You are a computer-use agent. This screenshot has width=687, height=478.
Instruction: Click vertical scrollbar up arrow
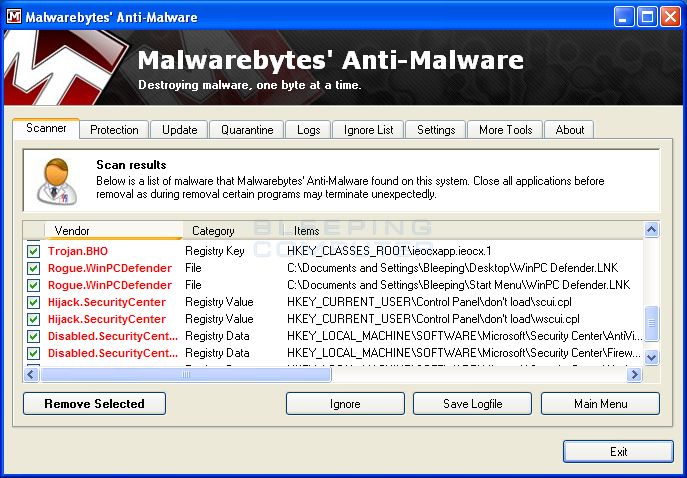[x=652, y=229]
